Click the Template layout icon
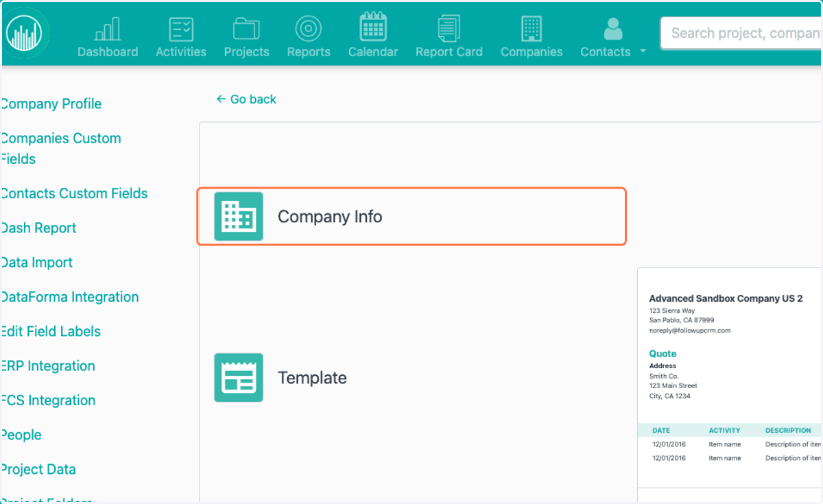The image size is (823, 504). coord(239,377)
